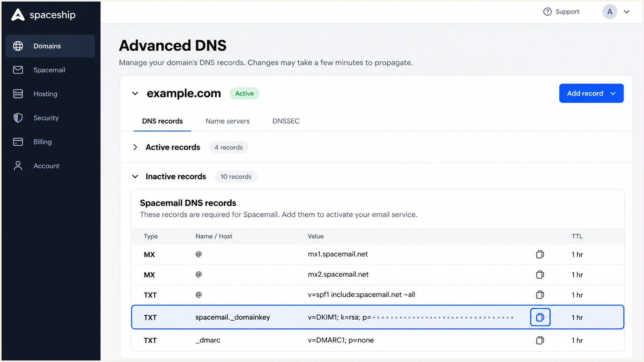Click the Hosting server icon
644x362 pixels.
pos(18,94)
